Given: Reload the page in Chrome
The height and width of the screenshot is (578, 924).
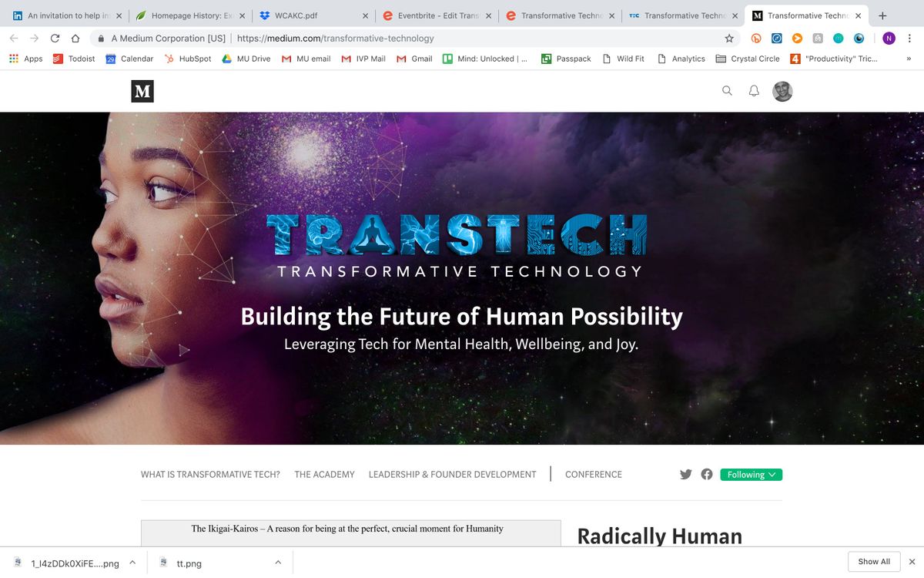Looking at the screenshot, I should (x=55, y=39).
